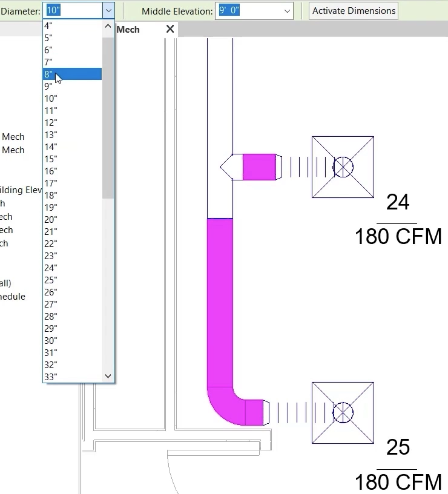Click the air terminal tag number 24
The height and width of the screenshot is (494, 448).
(x=398, y=202)
